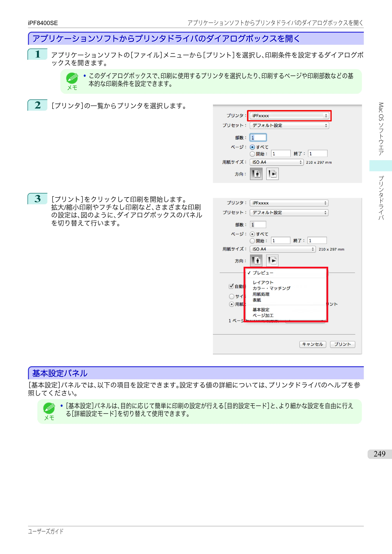
Task: Expand the 用紙サイズ dropdown in step 3 dialog
Action: [x=283, y=249]
